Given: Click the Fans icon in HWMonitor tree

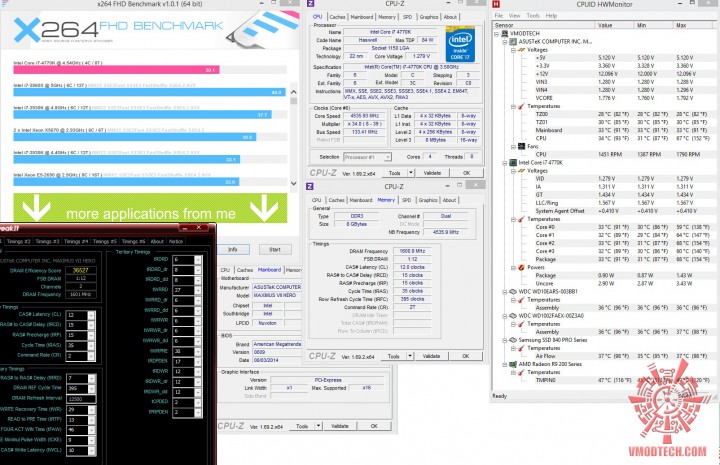Looking at the screenshot, I should click(x=522, y=146).
